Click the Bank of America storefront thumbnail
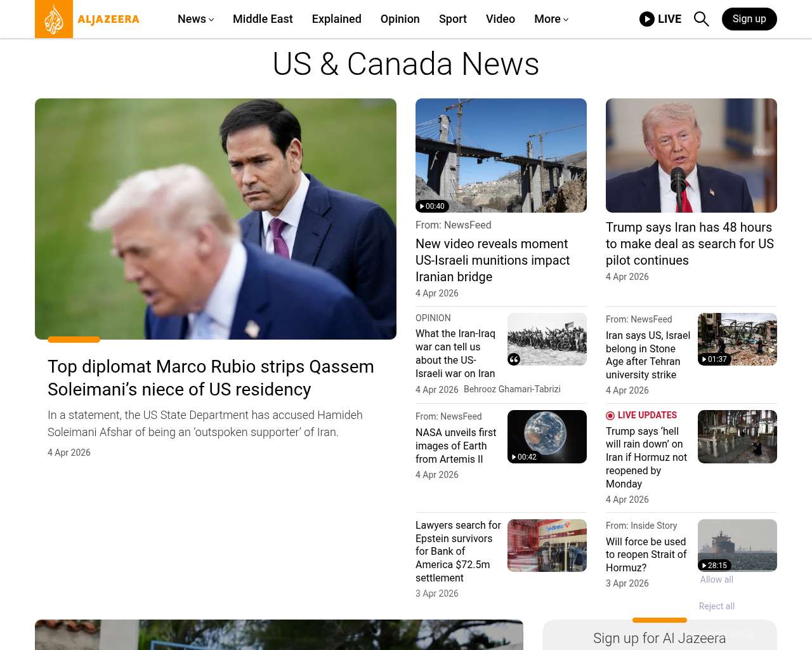Viewport: 812px width, 650px height. (547, 545)
